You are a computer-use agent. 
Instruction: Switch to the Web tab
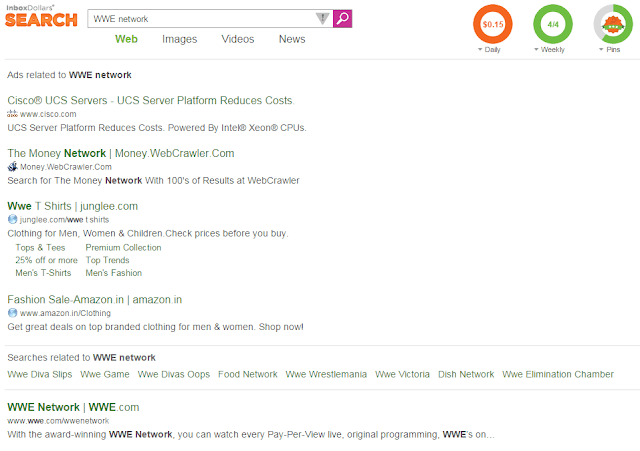(x=126, y=39)
